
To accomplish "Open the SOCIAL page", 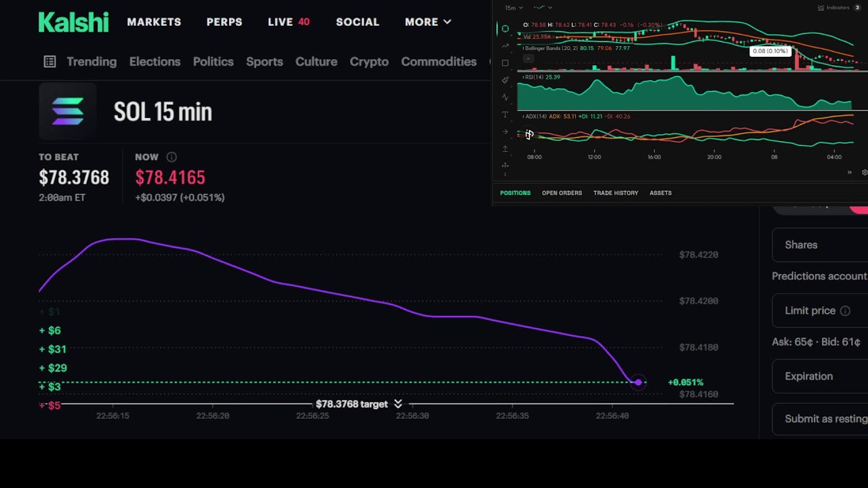I will (357, 22).
